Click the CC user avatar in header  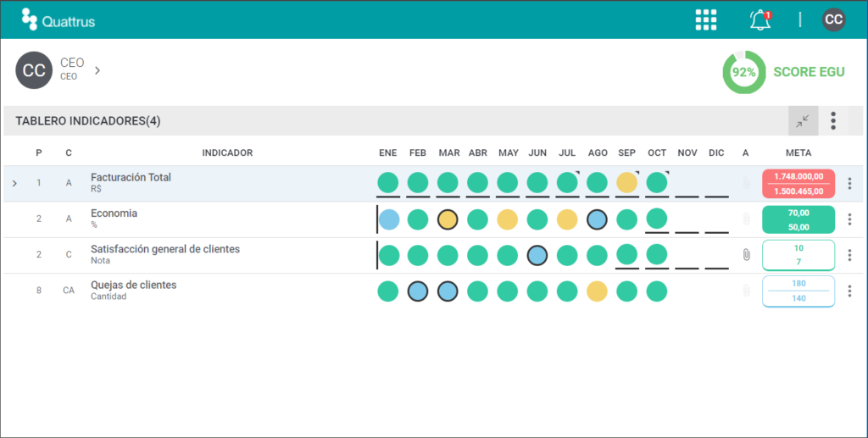click(834, 20)
